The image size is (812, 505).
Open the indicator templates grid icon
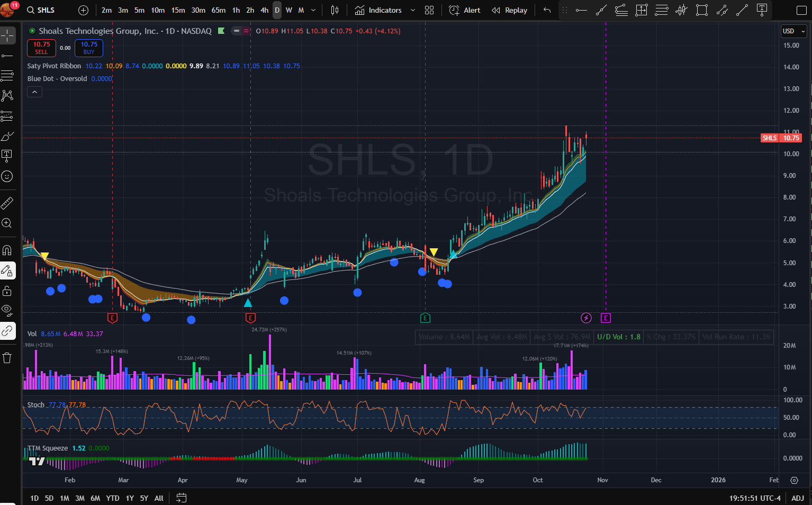pos(429,10)
